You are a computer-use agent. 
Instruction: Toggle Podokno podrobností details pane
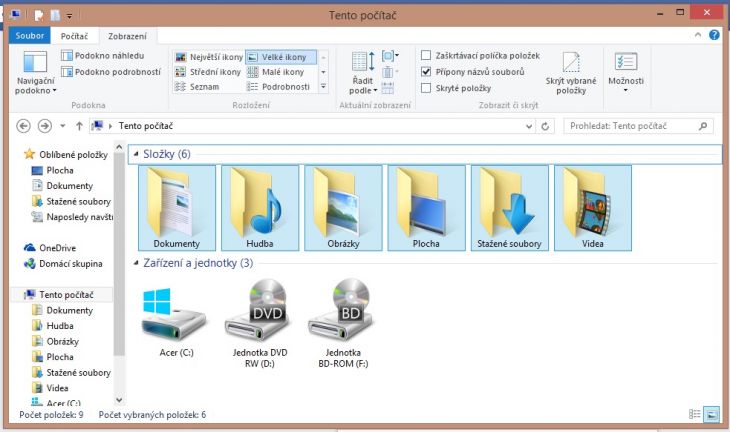point(111,72)
